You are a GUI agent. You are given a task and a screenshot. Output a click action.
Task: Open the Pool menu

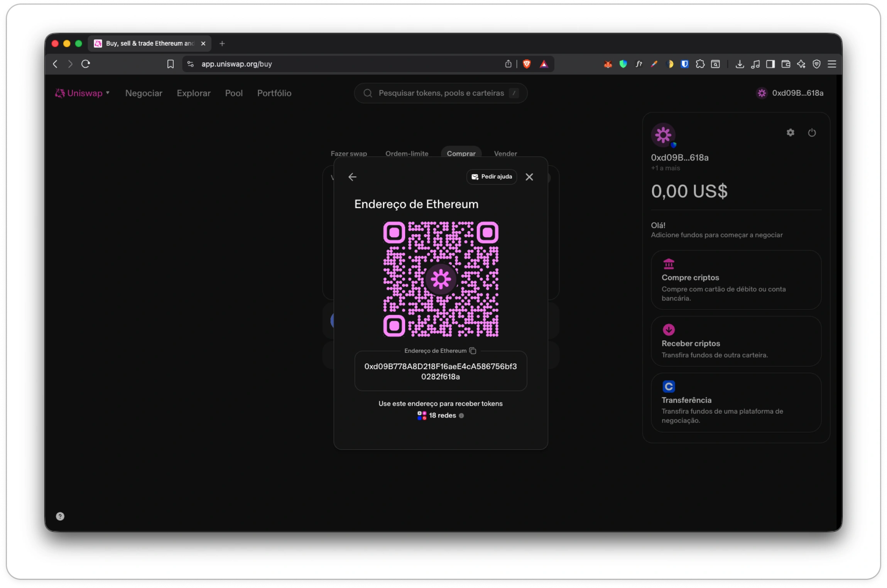234,93
